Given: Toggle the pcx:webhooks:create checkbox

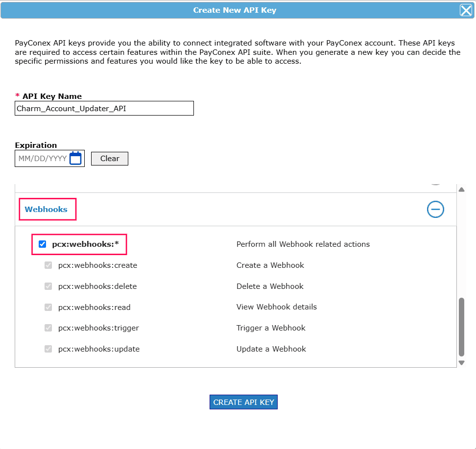Looking at the screenshot, I should click(48, 265).
